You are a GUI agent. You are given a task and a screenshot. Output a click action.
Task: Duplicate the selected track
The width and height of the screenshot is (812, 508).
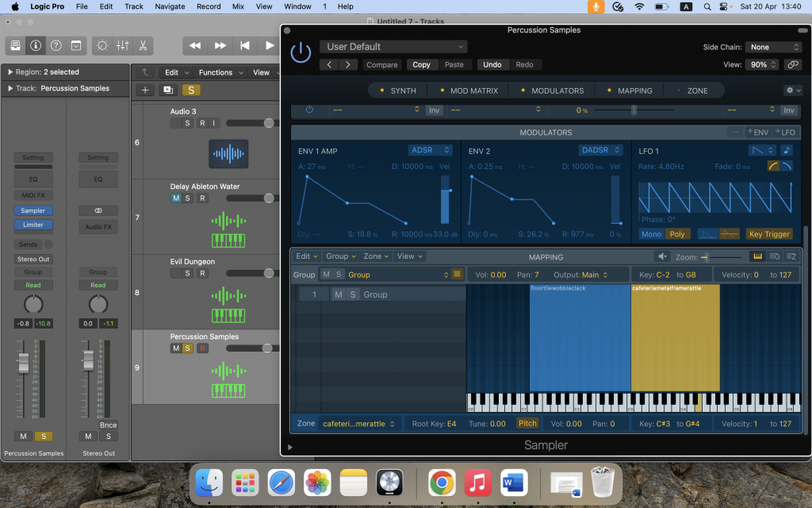pyautogui.click(x=168, y=90)
